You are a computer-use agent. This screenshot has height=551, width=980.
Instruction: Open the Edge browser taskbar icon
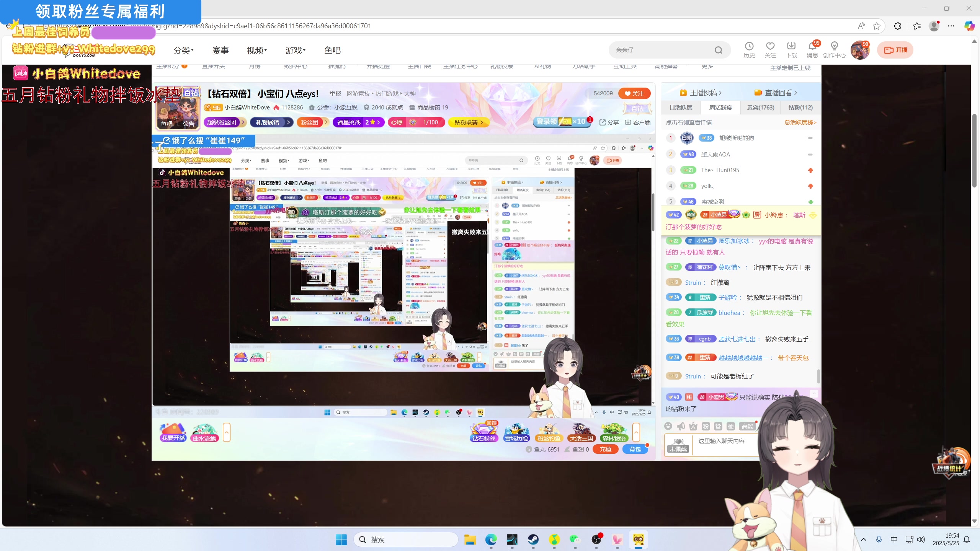pyautogui.click(x=491, y=540)
